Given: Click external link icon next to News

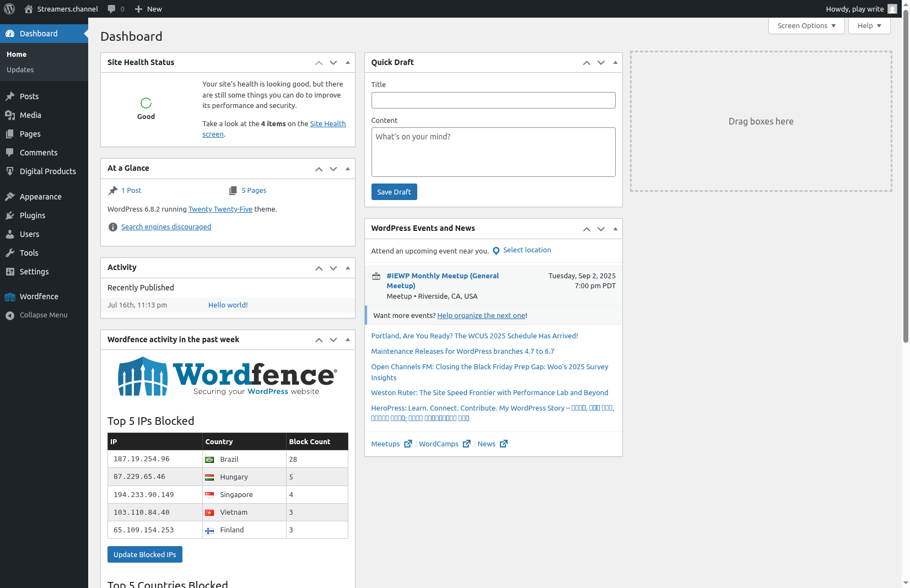Looking at the screenshot, I should [503, 444].
